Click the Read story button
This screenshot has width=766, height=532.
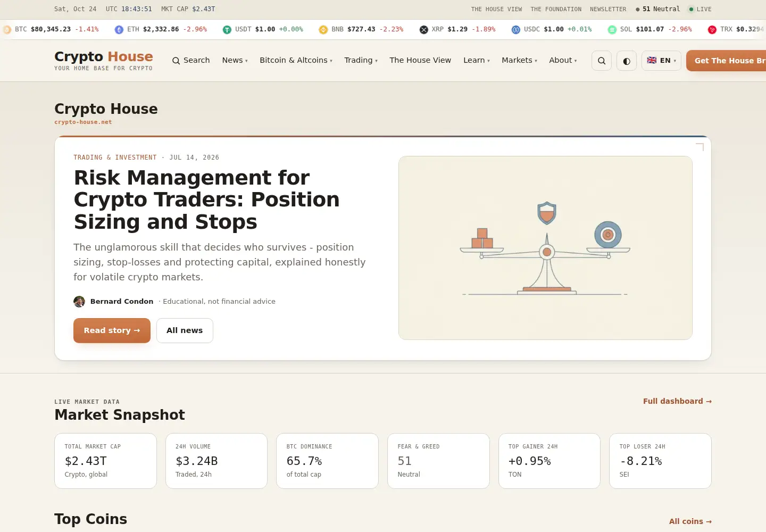click(x=112, y=330)
